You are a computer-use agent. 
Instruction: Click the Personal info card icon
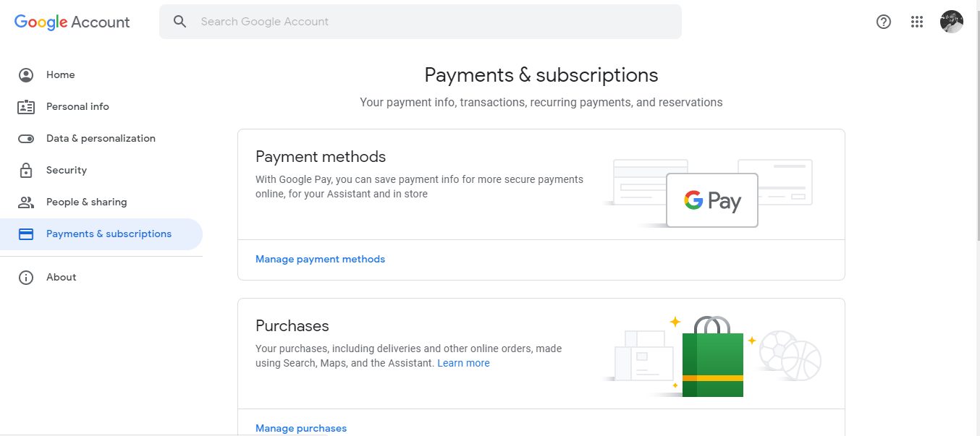point(26,106)
